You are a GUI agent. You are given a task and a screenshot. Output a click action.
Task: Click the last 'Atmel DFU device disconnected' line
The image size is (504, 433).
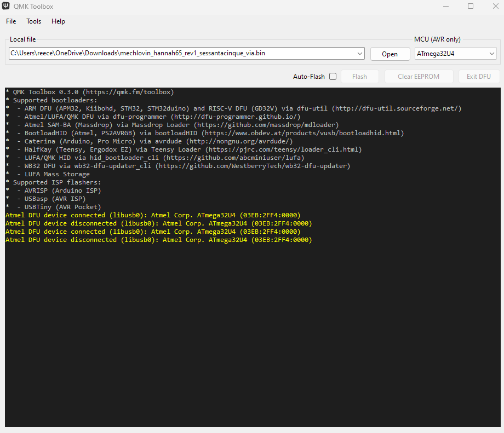coord(159,240)
